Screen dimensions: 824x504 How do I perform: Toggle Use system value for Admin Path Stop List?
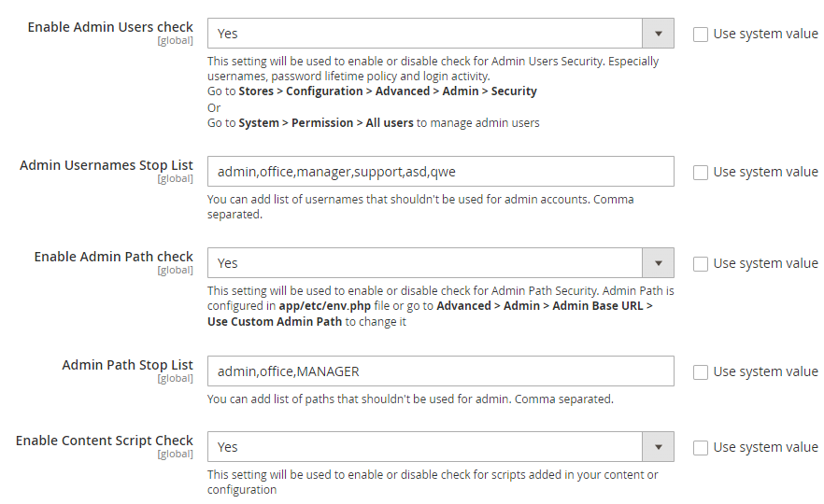[701, 372]
